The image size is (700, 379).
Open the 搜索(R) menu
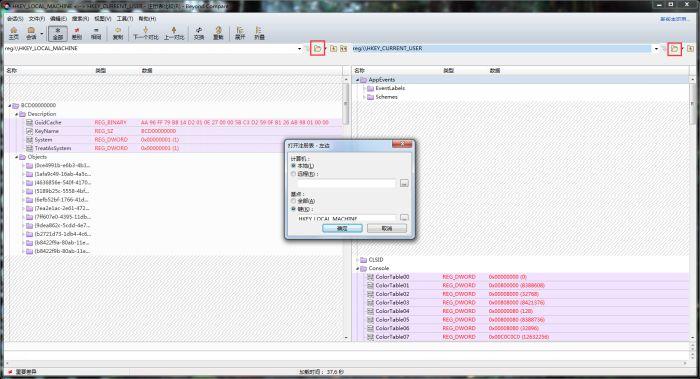pyautogui.click(x=80, y=19)
